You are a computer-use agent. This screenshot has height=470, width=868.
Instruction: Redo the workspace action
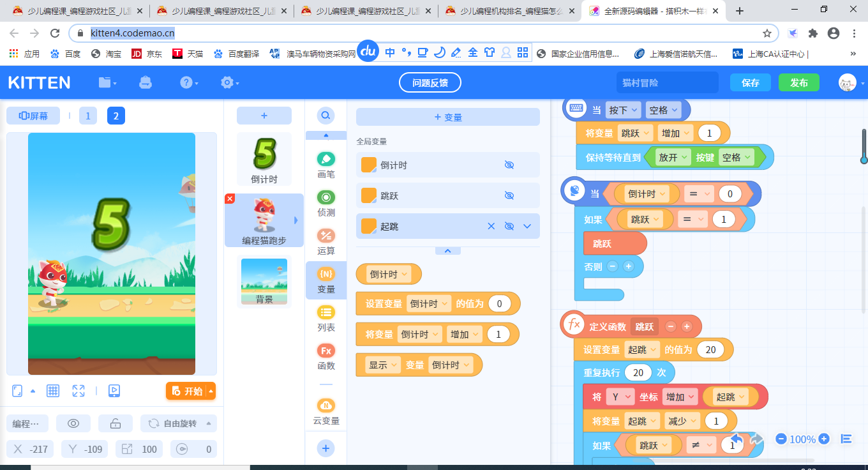(x=756, y=439)
